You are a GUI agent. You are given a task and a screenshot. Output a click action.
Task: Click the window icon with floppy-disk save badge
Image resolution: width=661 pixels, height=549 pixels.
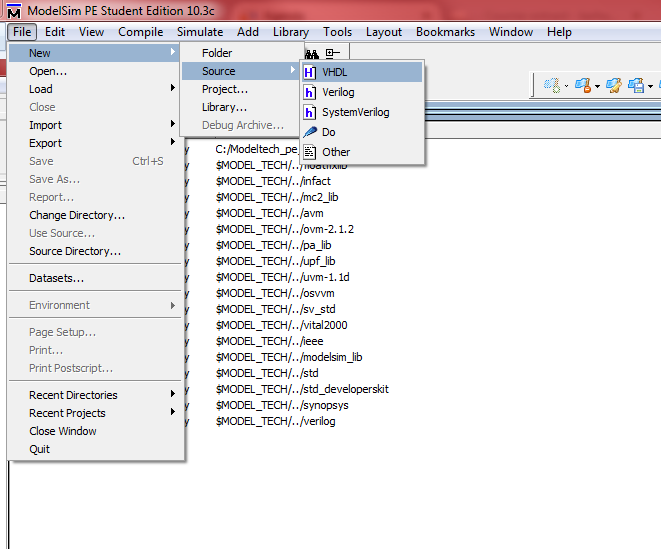click(x=636, y=85)
